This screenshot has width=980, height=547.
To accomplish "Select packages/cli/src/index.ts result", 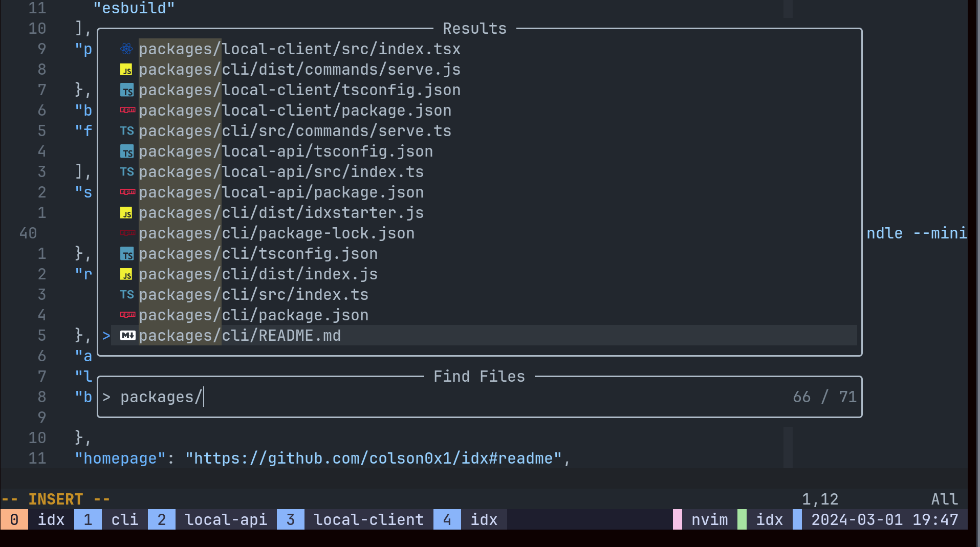I will click(x=253, y=295).
